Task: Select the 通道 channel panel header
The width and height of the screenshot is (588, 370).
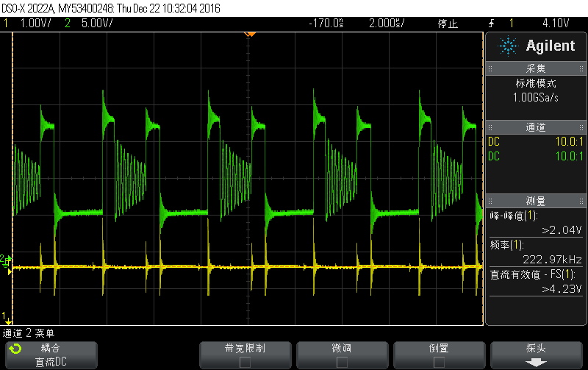Action: tap(536, 127)
